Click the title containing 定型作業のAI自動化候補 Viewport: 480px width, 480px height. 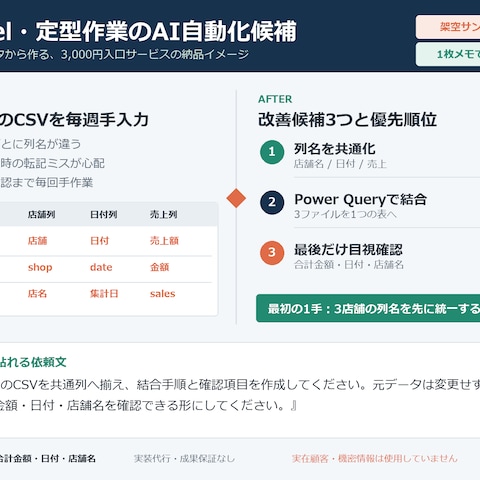[x=148, y=32]
